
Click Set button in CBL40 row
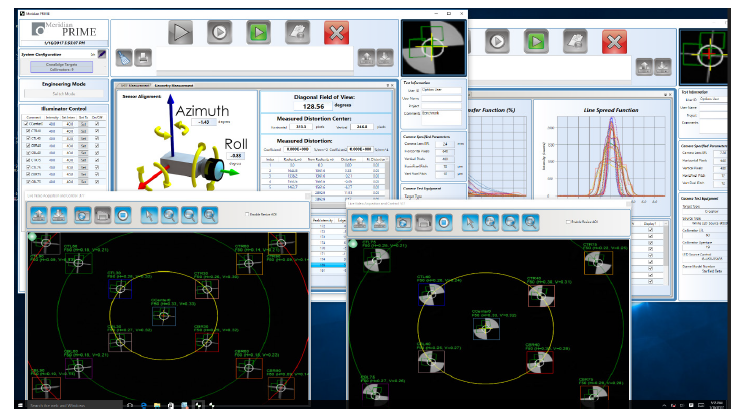83,153
